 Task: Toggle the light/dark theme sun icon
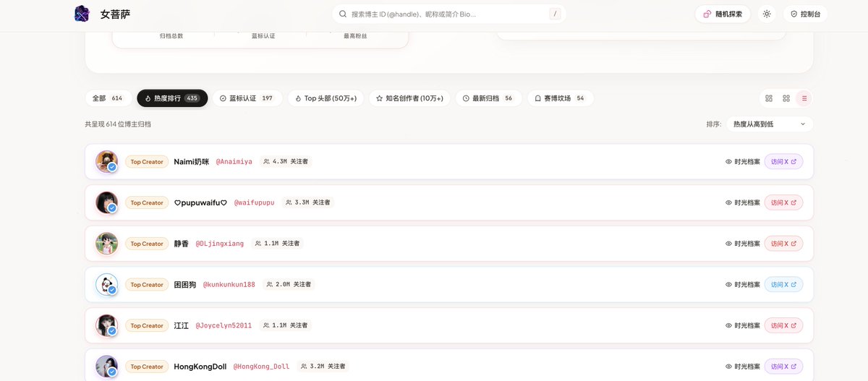pyautogui.click(x=767, y=14)
